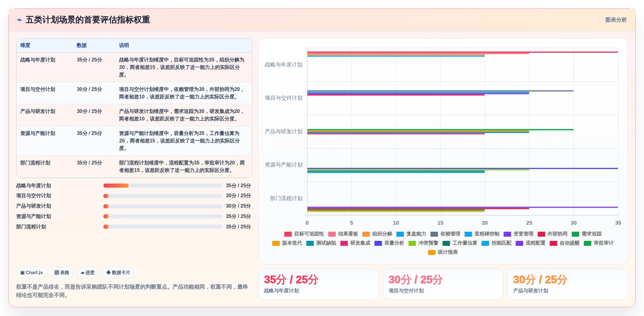Click the 部门流程计划 progress bar

[x=163, y=227]
